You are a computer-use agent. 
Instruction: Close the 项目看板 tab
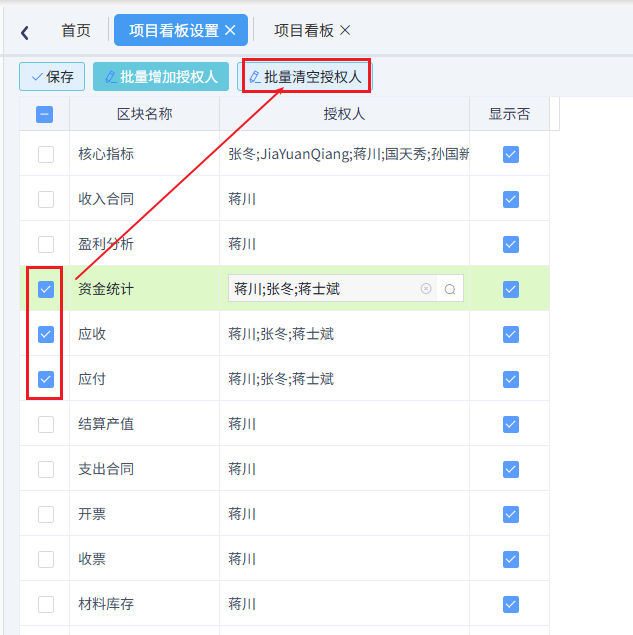(x=345, y=30)
